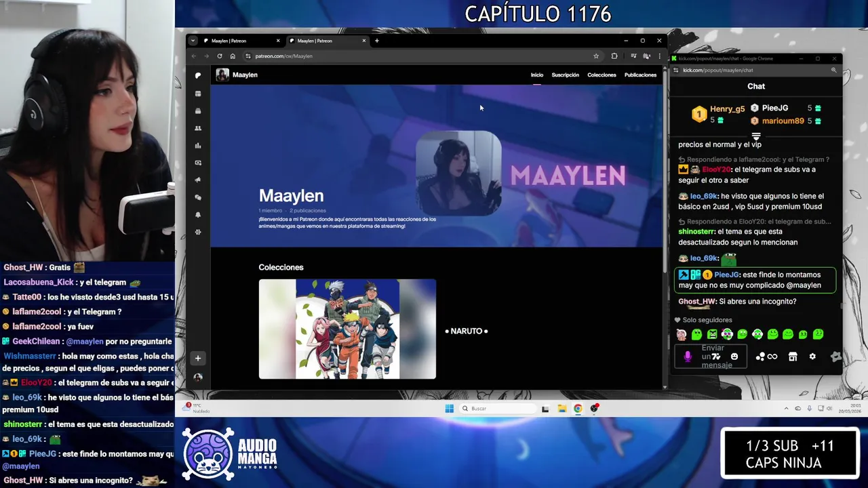The height and width of the screenshot is (488, 868).
Task: Open the insights bar-chart icon in Patreon sidebar
Action: pos(198,146)
